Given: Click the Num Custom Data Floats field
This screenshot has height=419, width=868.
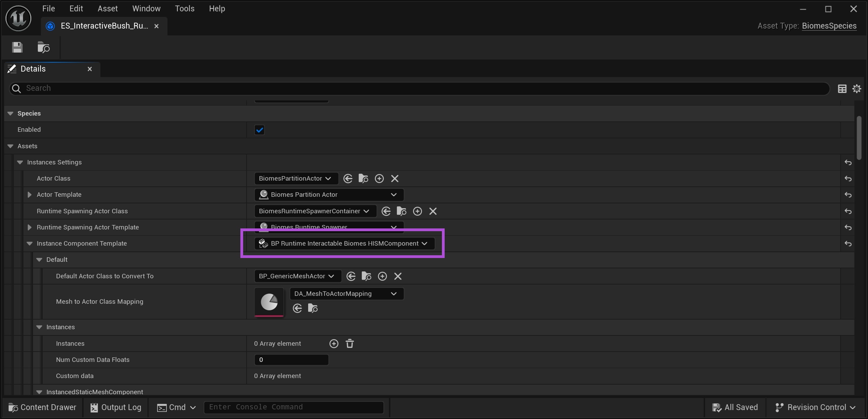Looking at the screenshot, I should click(291, 360).
